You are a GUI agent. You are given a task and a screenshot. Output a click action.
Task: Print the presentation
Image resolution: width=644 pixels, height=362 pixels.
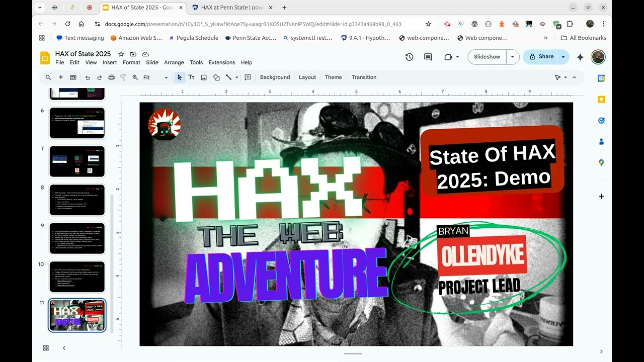(112, 77)
